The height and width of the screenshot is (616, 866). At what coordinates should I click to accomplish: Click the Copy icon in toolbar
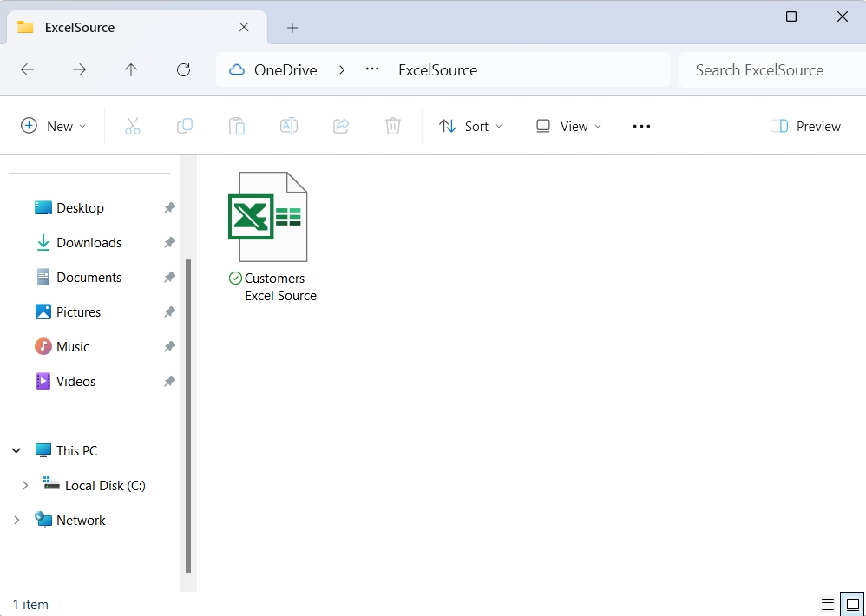coord(185,127)
